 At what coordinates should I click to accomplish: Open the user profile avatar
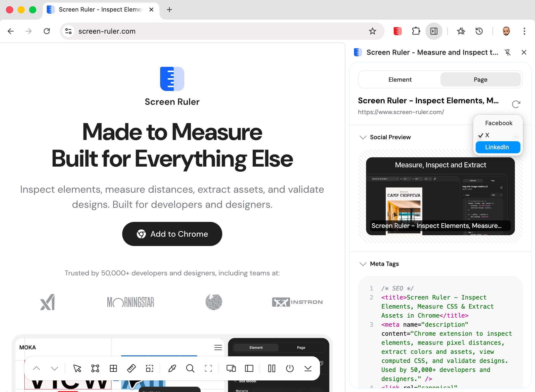tap(506, 31)
